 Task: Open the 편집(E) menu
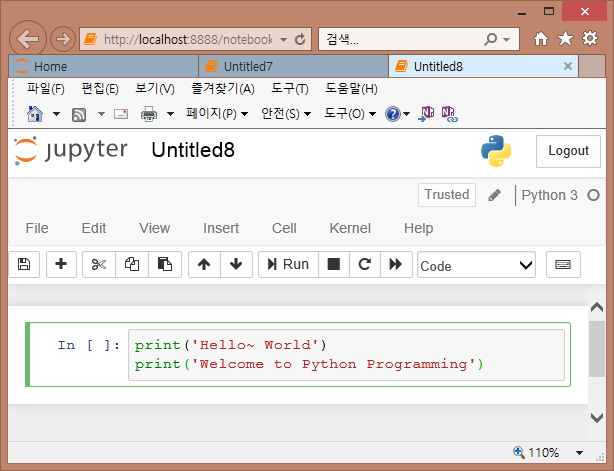100,89
